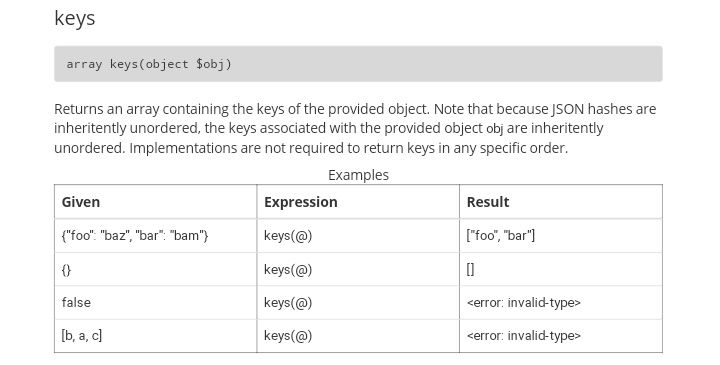Click the [b, a, c] given cell
Viewport: 720px width, 365px height.
pos(156,336)
